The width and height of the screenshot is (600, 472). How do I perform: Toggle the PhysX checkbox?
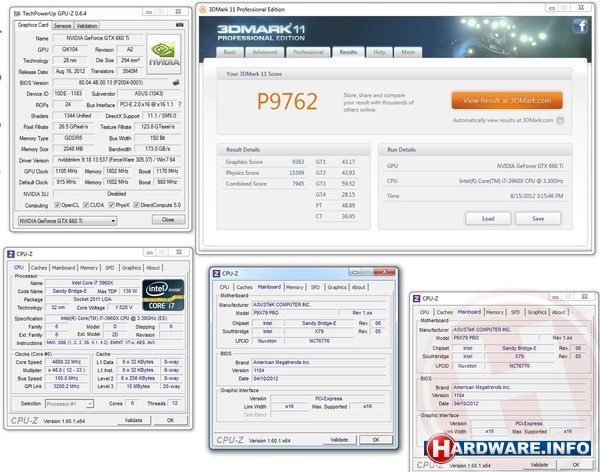[111, 205]
